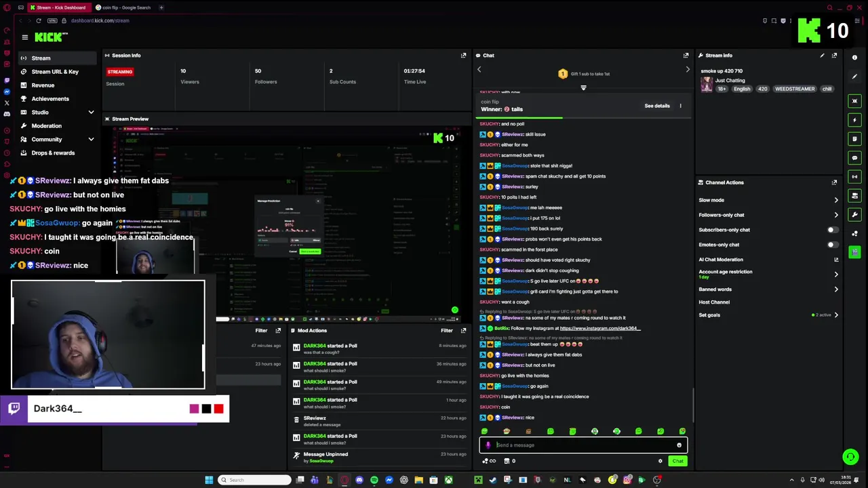Screen dimensions: 868x488
Task: Edit stream info with pencil icon
Action: click(822, 56)
